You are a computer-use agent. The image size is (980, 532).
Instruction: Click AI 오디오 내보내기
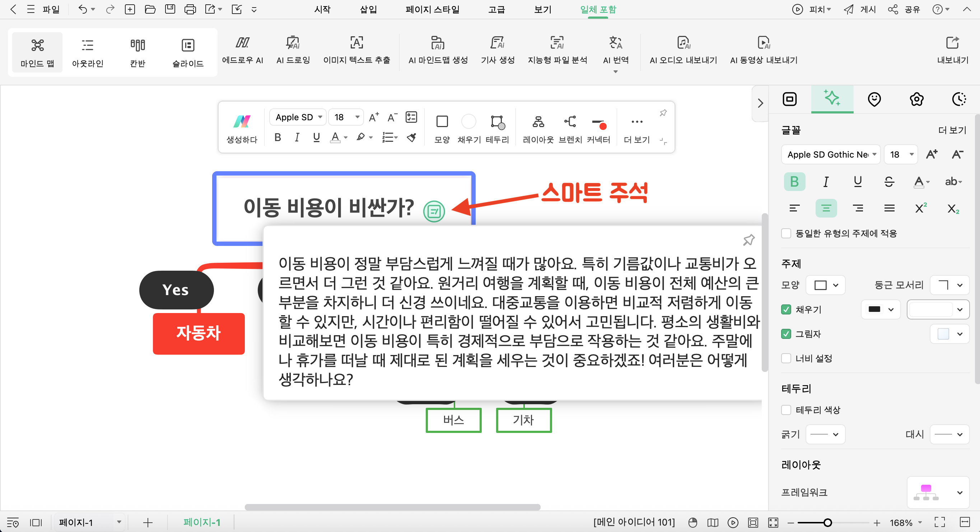(x=683, y=50)
